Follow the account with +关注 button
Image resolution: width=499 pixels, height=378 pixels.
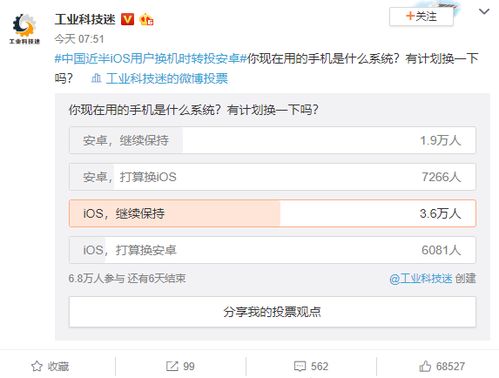[x=421, y=16]
